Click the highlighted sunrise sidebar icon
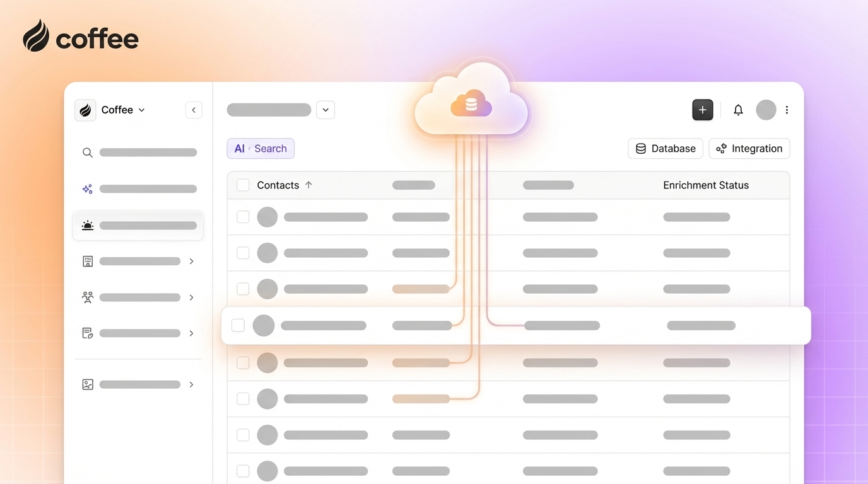Screen dimensions: 868x484 point(87,224)
